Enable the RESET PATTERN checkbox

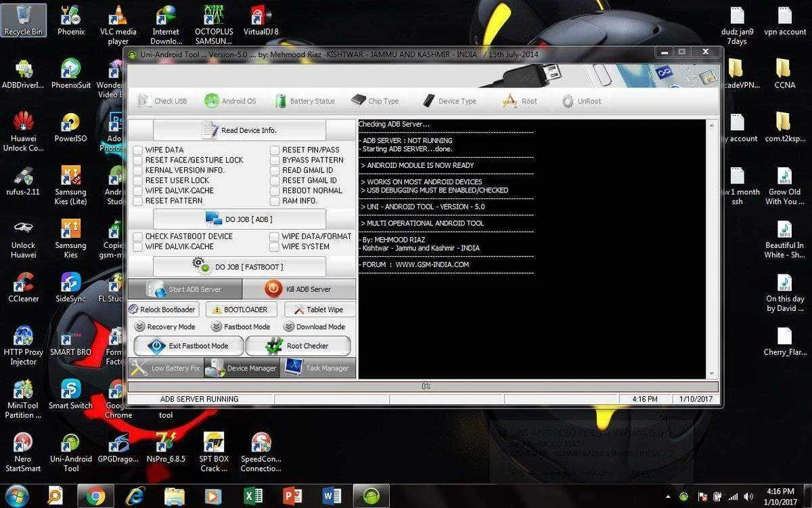point(138,200)
